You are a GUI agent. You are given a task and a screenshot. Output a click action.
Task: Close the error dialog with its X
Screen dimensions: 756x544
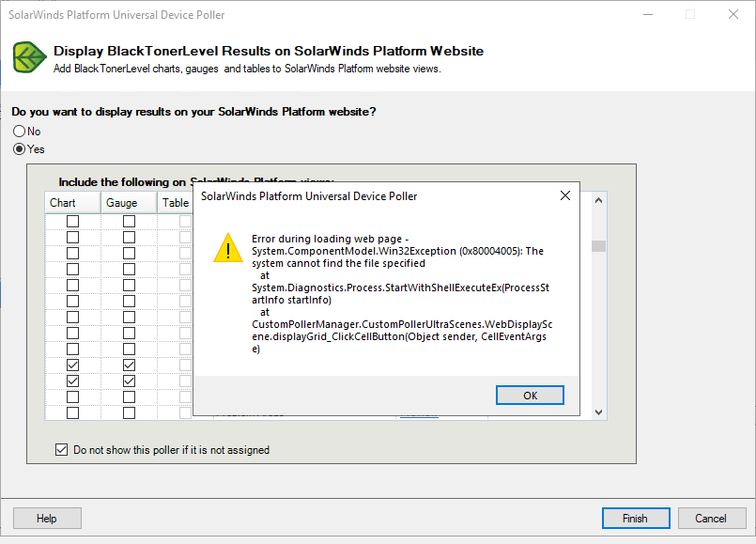565,195
